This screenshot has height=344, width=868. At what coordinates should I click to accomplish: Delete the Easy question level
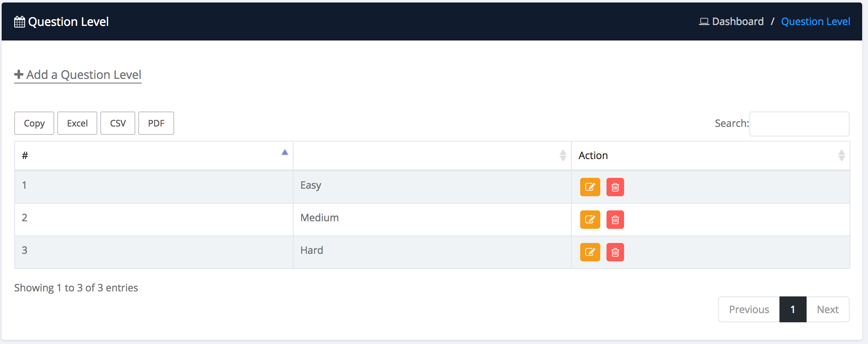615,187
